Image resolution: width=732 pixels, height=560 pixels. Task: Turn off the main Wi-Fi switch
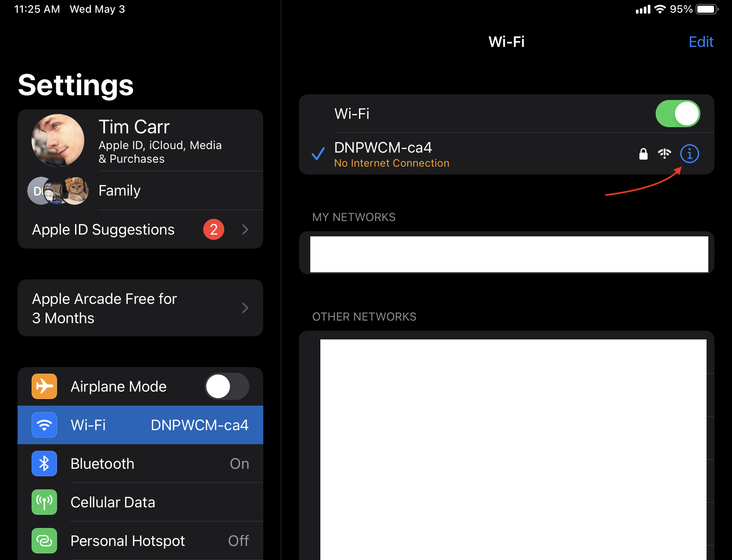tap(678, 114)
